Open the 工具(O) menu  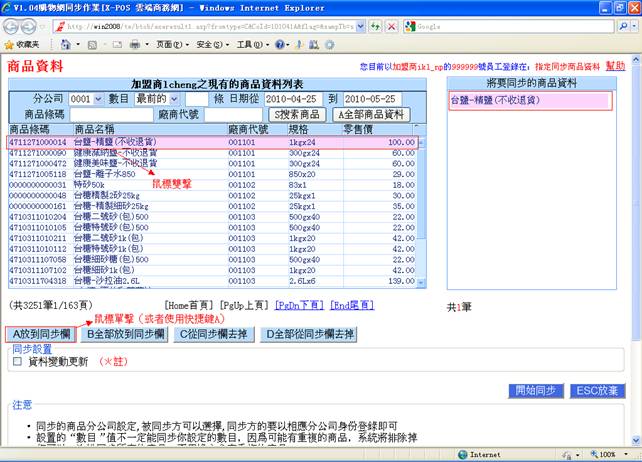coord(248,45)
